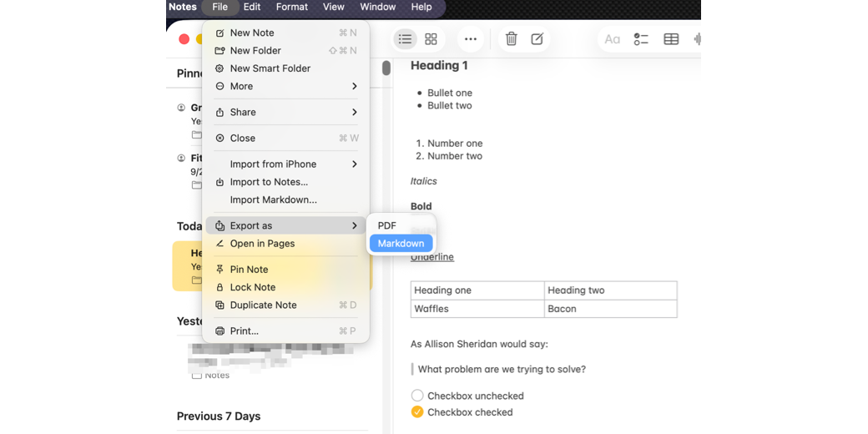Select New Smart Folder menu entry

[x=285, y=68]
